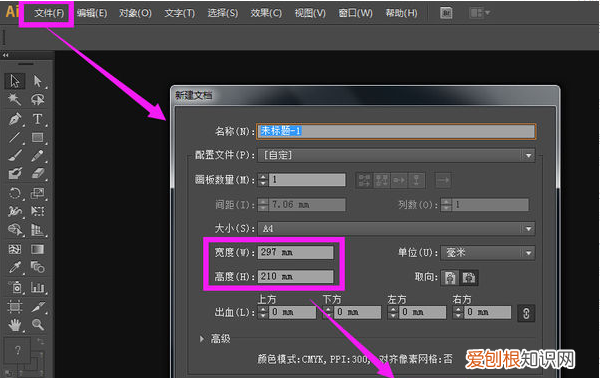Open the 选择(S) menu
Viewport: 600px width, 378px height.
coord(222,13)
